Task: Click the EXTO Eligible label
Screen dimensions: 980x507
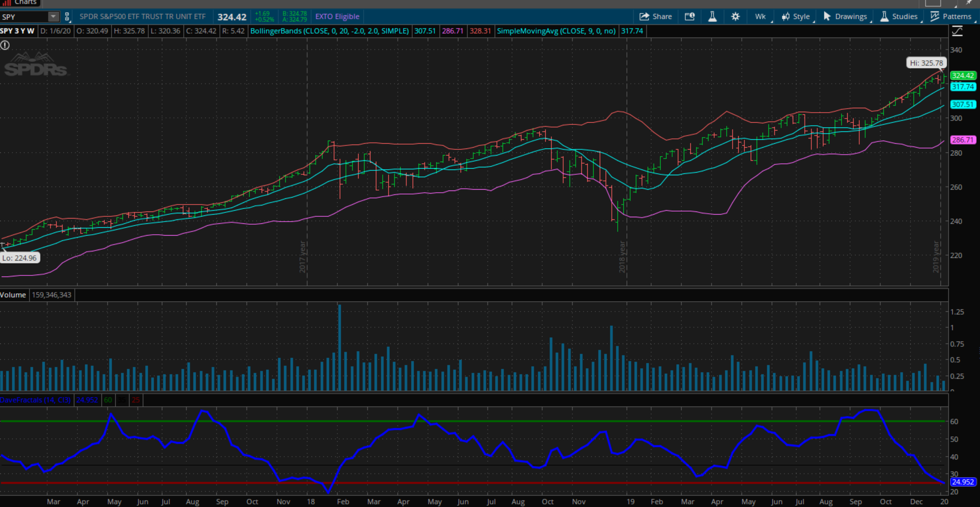Action: [337, 16]
